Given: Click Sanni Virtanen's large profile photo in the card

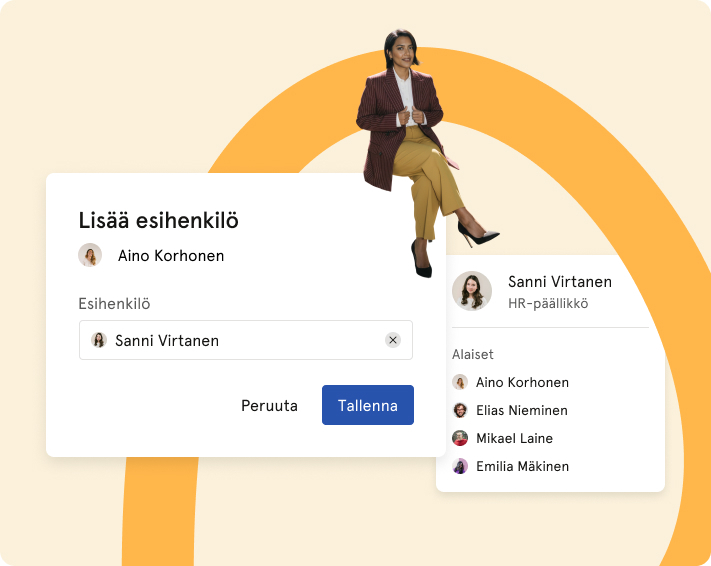Looking at the screenshot, I should tap(472, 291).
